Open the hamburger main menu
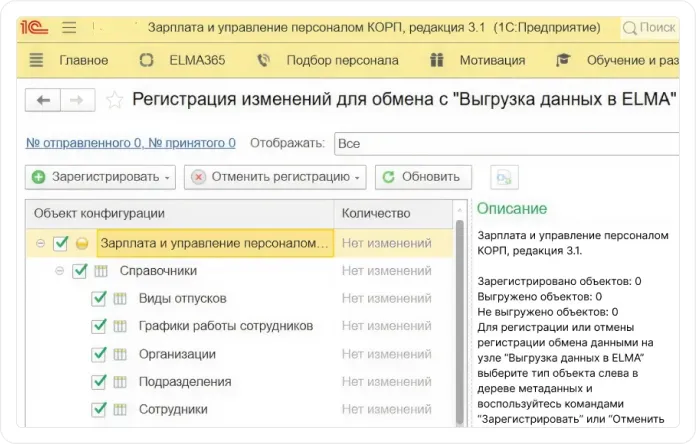Image resolution: width=696 pixels, height=444 pixels. tap(69, 27)
